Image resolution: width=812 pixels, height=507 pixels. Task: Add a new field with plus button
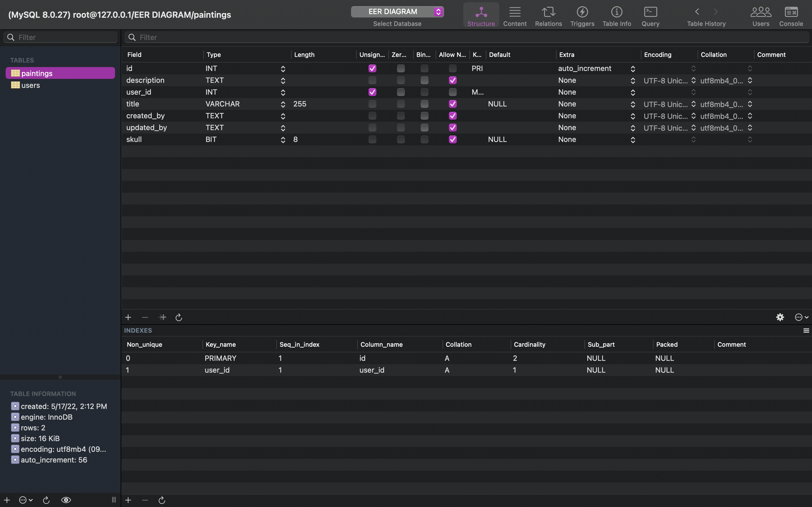pyautogui.click(x=128, y=317)
